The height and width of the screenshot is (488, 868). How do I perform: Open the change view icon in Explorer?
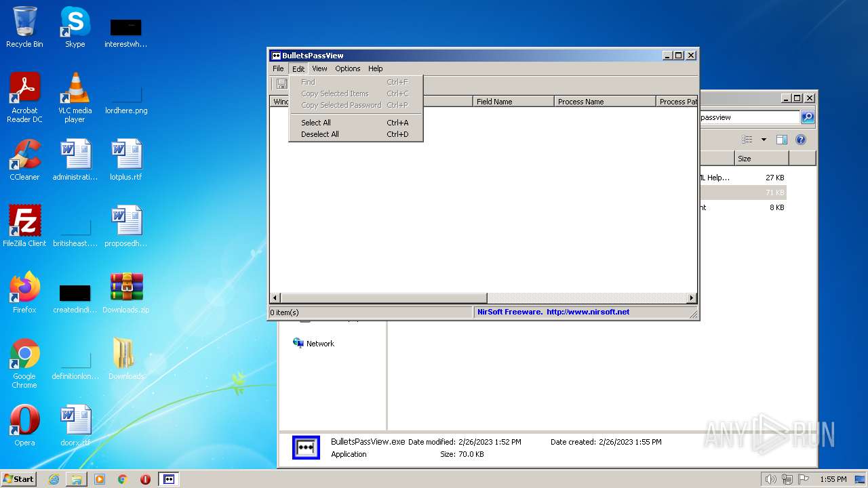tap(747, 140)
